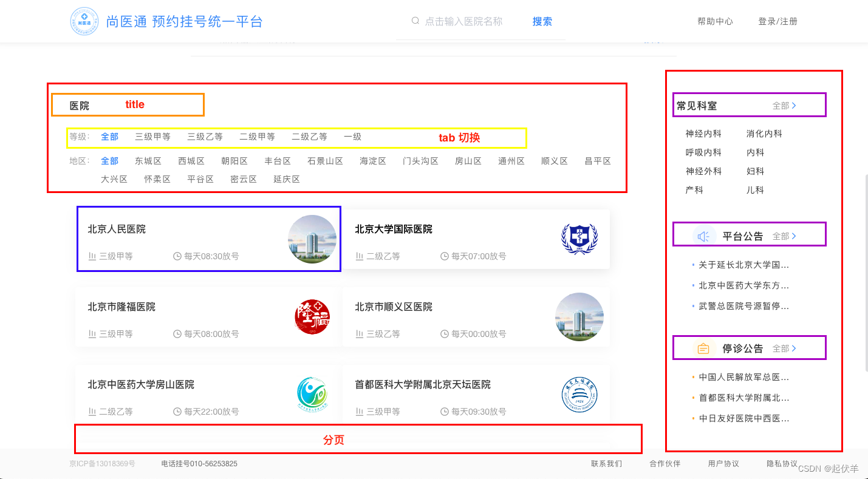This screenshot has height=479, width=868.
Task: Click clock icon beside 每天00:00放号
Action: (445, 334)
